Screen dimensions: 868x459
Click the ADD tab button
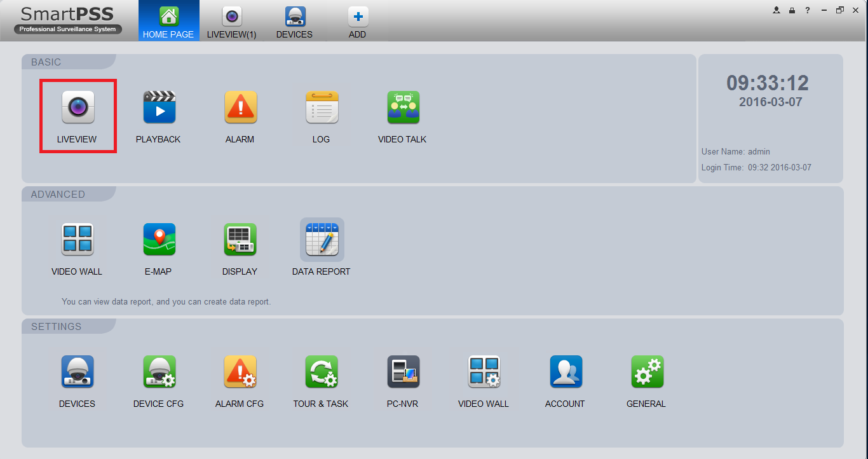358,21
